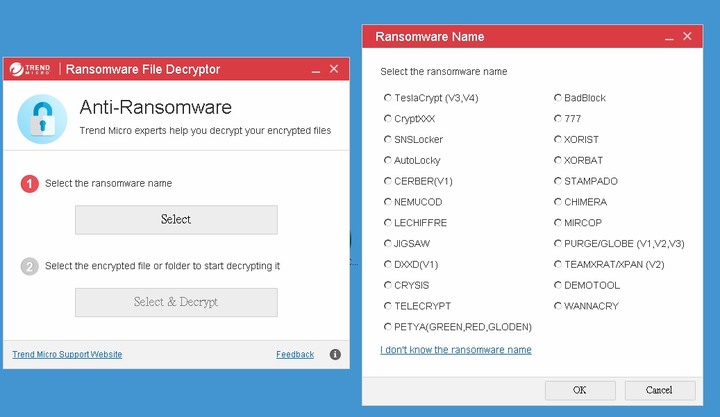
Task: Click the Ransomware Name dialog title text
Action: pos(430,37)
